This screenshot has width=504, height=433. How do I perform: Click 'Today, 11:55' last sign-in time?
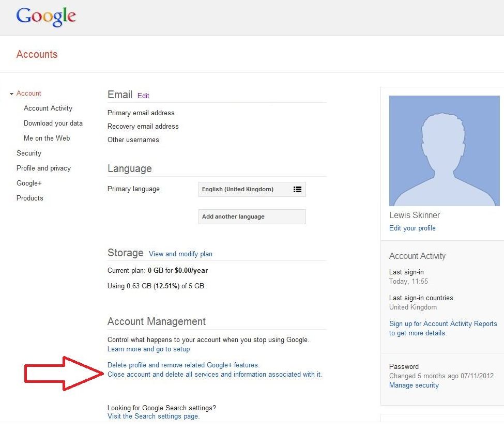click(408, 282)
